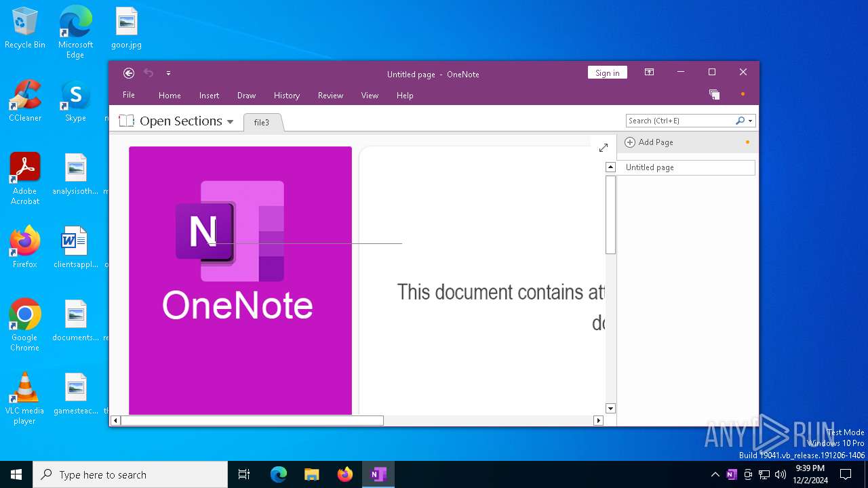Select the file3 section tab
Viewport: 868px width, 488px height.
tap(262, 122)
